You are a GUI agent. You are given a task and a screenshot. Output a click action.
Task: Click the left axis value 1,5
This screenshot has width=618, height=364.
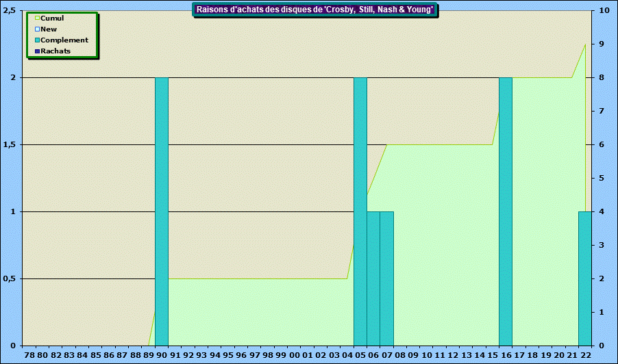coord(10,145)
